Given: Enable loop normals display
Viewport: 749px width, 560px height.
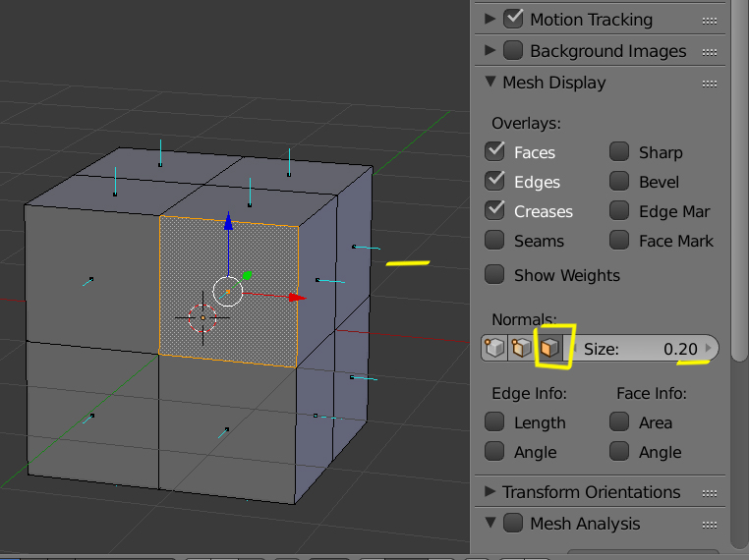Looking at the screenshot, I should (521, 348).
